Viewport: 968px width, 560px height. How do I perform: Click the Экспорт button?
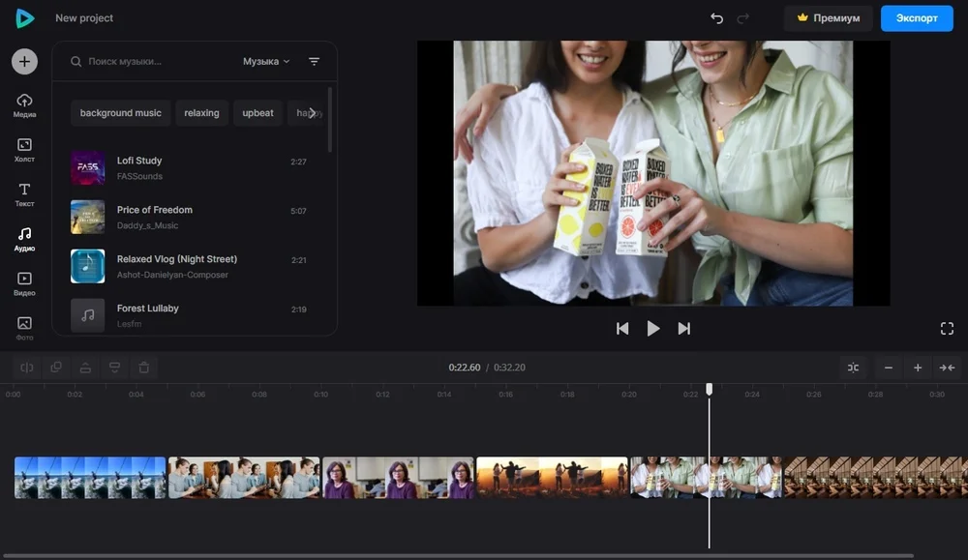point(916,18)
